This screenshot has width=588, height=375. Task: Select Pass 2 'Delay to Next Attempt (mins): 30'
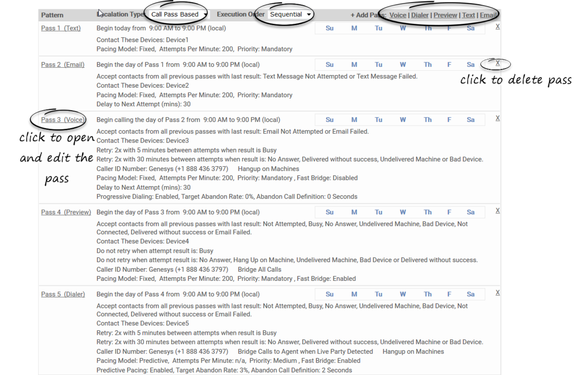[x=144, y=104]
